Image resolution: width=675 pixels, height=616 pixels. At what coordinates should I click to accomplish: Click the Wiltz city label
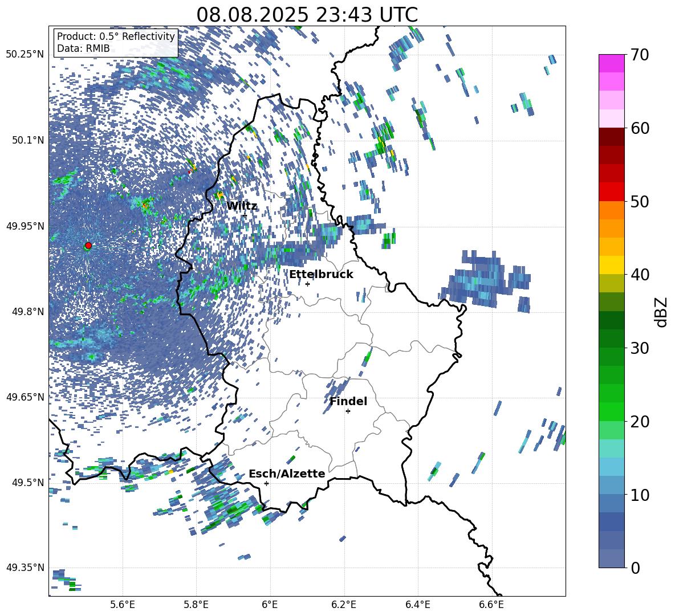click(x=242, y=206)
